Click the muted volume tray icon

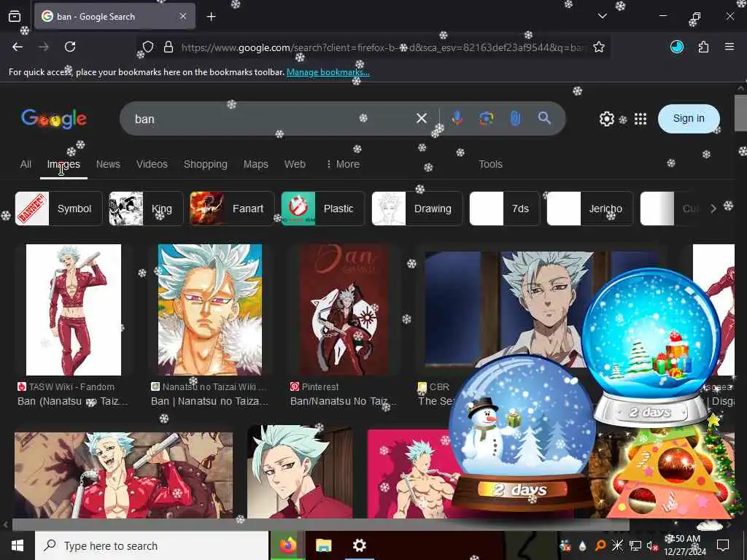651,545
